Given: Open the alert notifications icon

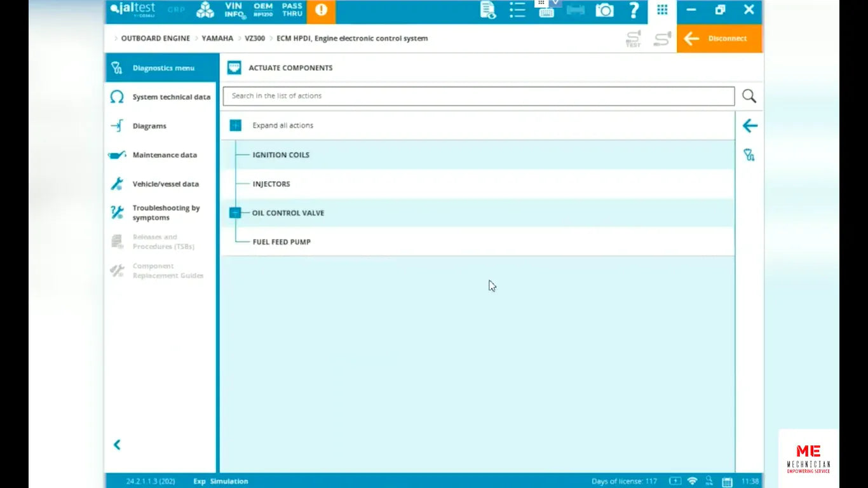Looking at the screenshot, I should click(x=321, y=11).
